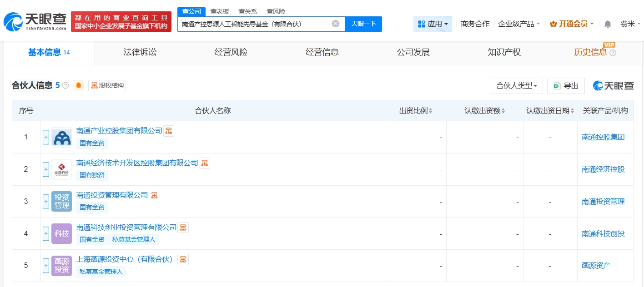Viewport: 644px width, 287px height.
Task: Open the 合伙人类型 dropdown filter
Action: (516, 85)
